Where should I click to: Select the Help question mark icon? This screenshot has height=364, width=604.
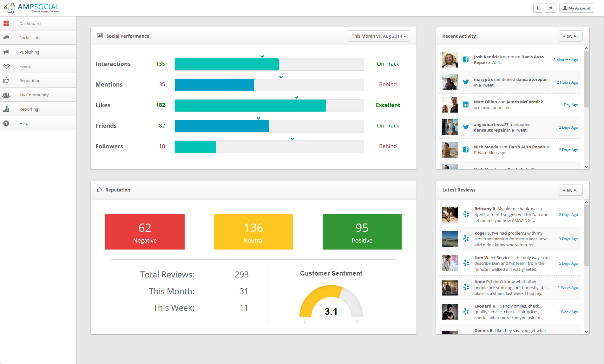pyautogui.click(x=6, y=123)
